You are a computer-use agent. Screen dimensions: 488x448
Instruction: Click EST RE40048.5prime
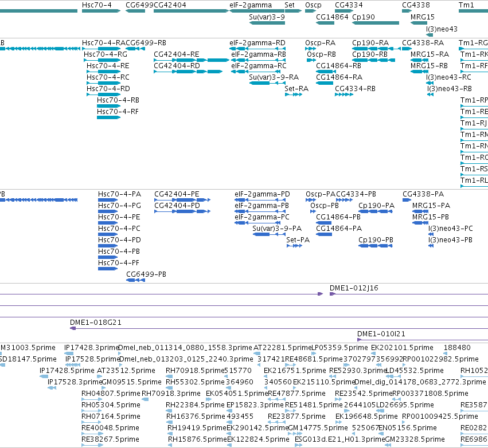tap(92, 433)
